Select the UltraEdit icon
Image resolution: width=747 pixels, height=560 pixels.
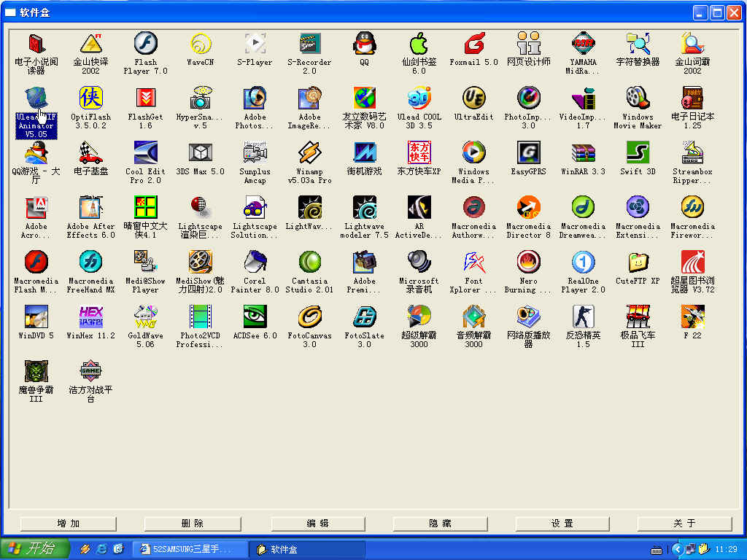click(x=473, y=98)
